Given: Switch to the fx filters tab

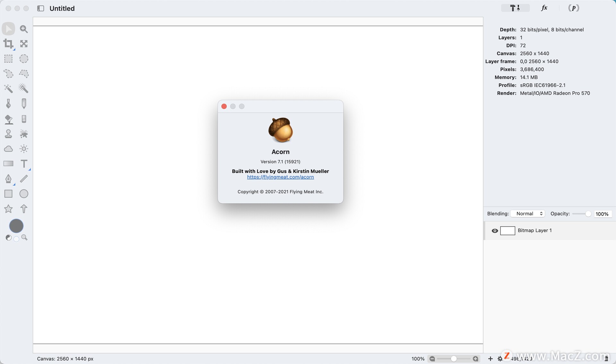Looking at the screenshot, I should (544, 8).
